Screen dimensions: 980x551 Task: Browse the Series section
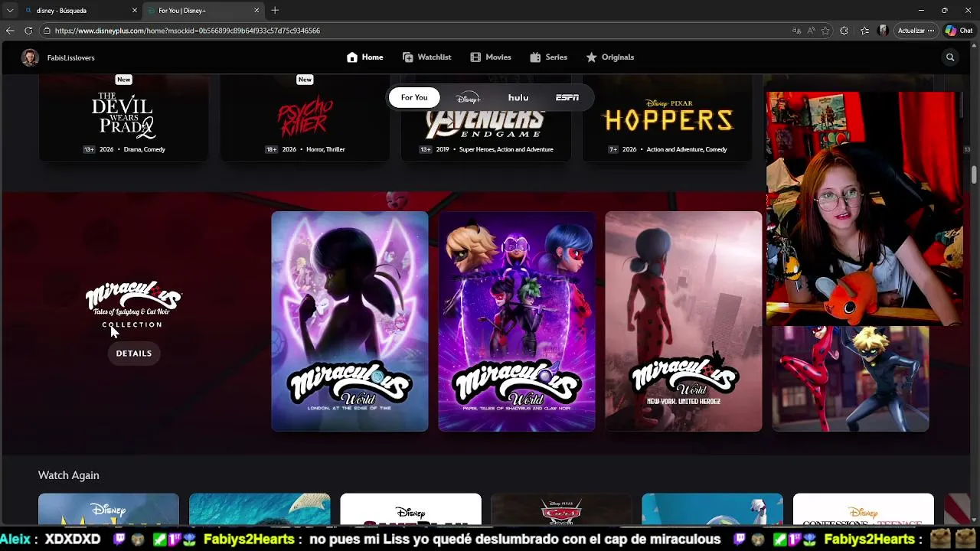(548, 57)
